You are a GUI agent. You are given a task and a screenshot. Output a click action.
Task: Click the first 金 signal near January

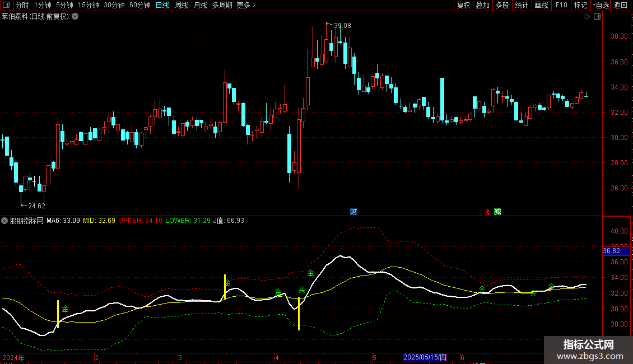[66, 309]
